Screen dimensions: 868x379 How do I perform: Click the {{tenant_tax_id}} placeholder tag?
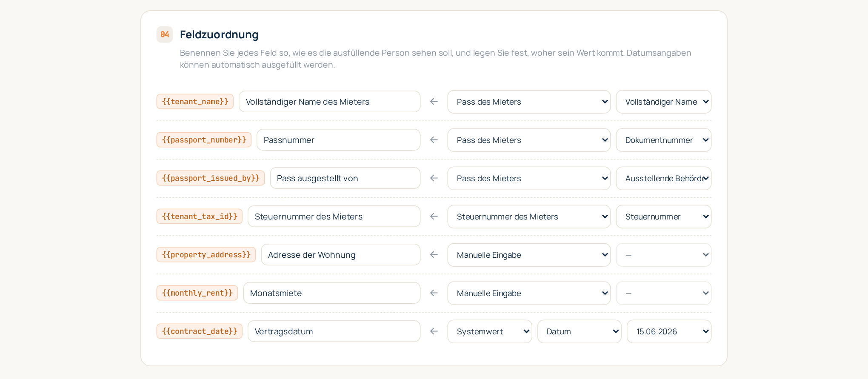[200, 217]
